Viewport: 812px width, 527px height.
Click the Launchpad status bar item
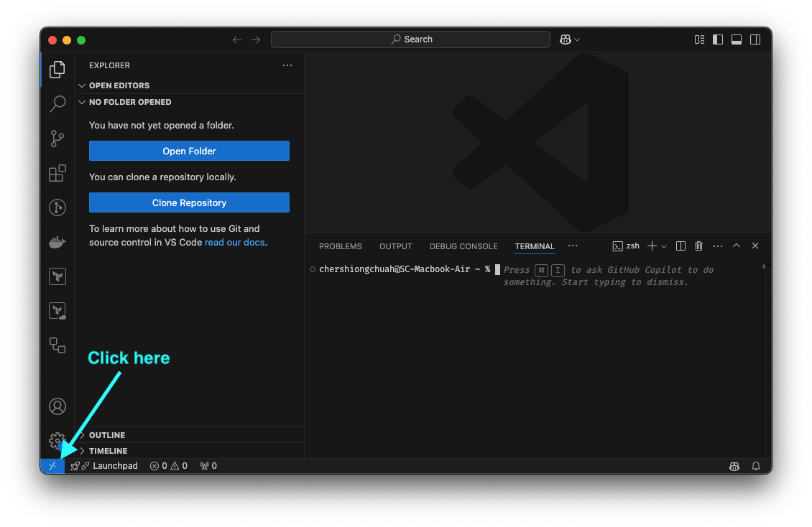tap(104, 466)
